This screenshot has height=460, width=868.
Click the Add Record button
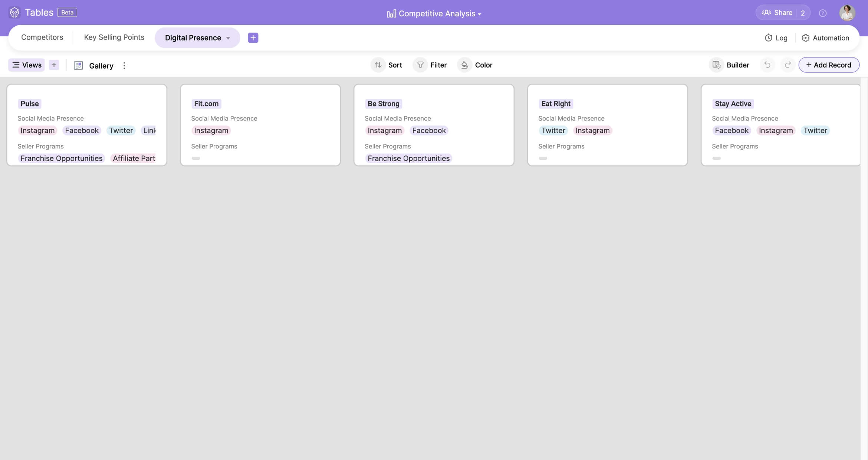(829, 65)
